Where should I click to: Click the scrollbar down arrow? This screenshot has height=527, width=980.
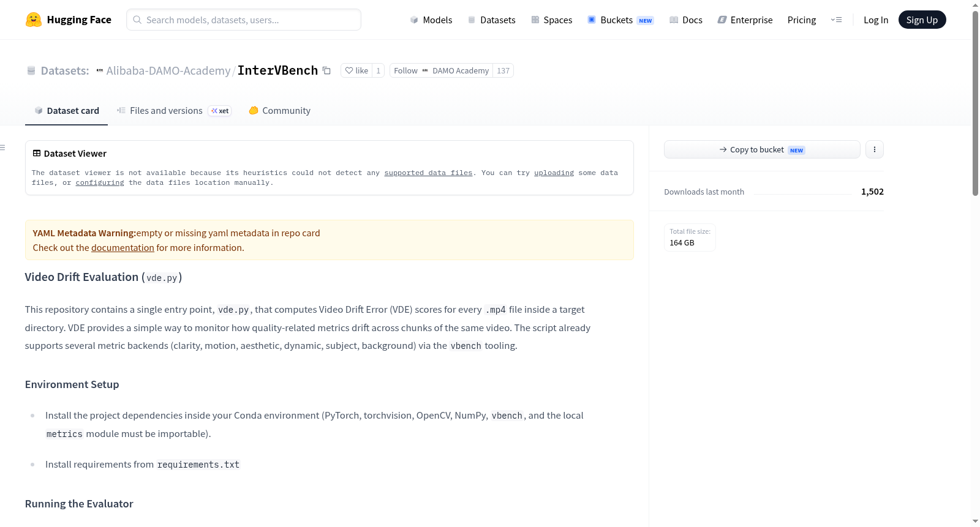pos(975,521)
